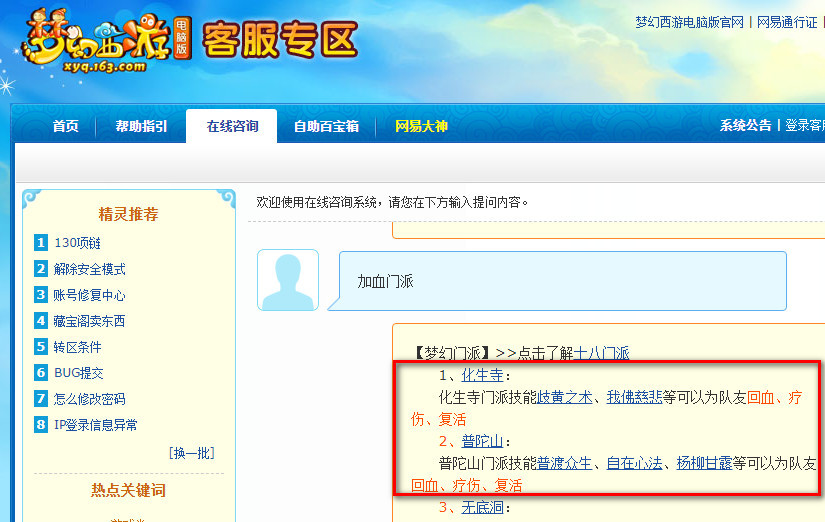
Task: Open the 账号修复中心 recommendation
Action: tap(89, 295)
